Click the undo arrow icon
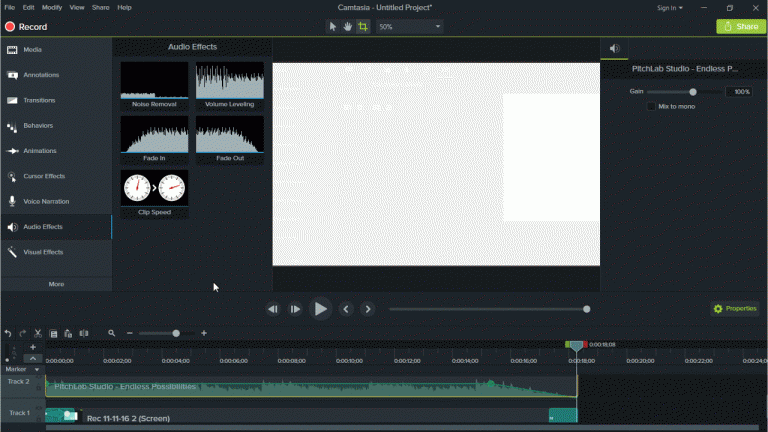 8,333
